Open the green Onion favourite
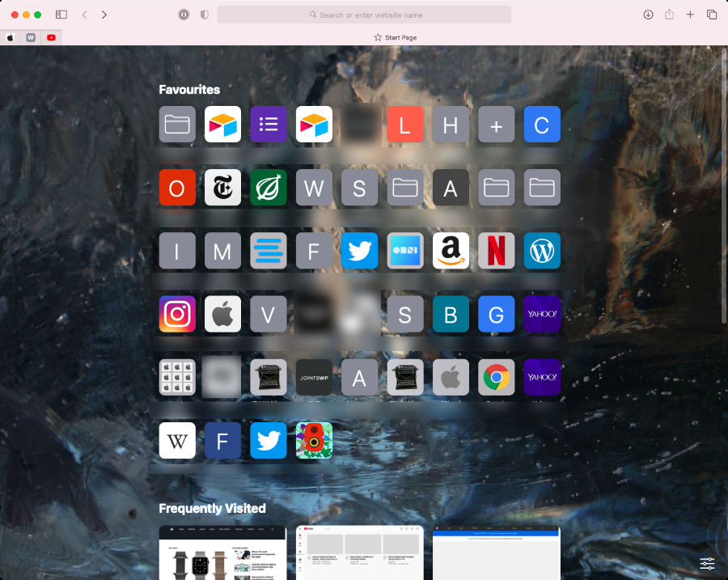Screen dimensions: 728x580 click(x=269, y=188)
